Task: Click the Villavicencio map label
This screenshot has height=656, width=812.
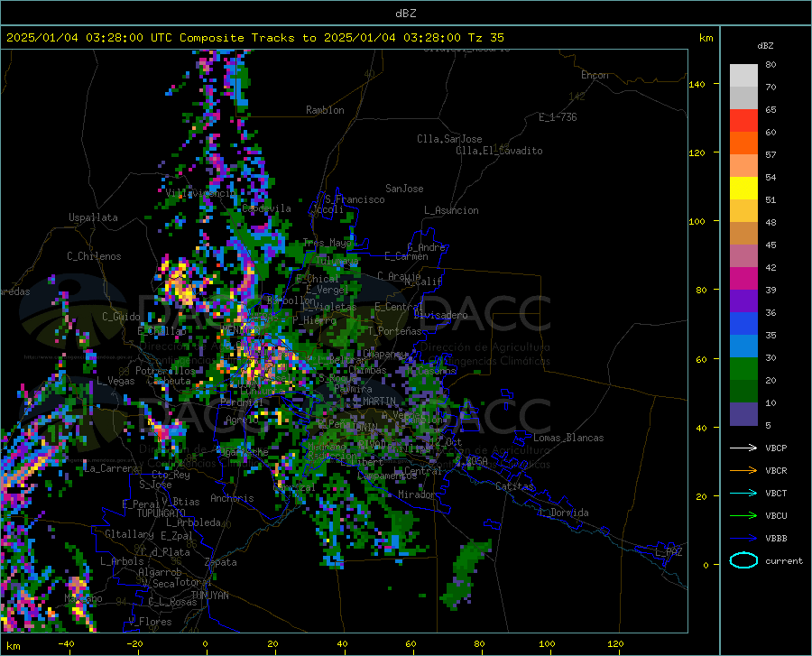Action: point(200,193)
